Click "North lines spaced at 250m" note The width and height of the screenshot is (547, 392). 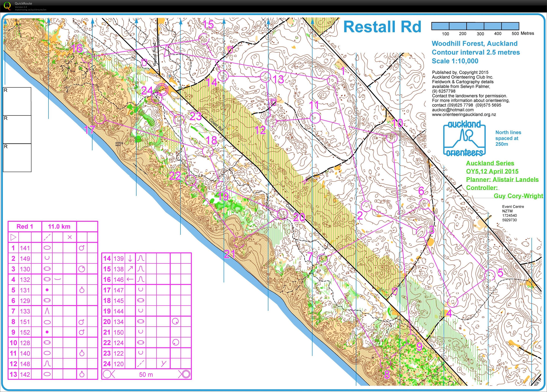pos(508,138)
